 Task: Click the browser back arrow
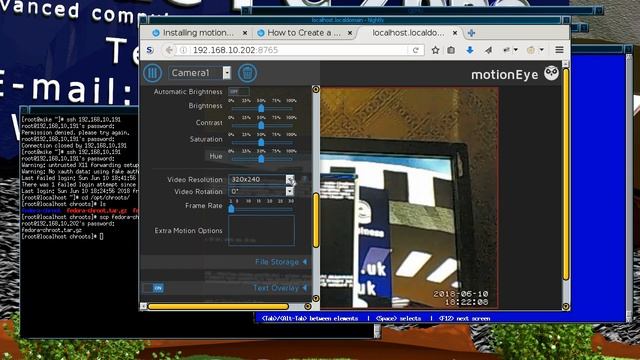(169, 50)
